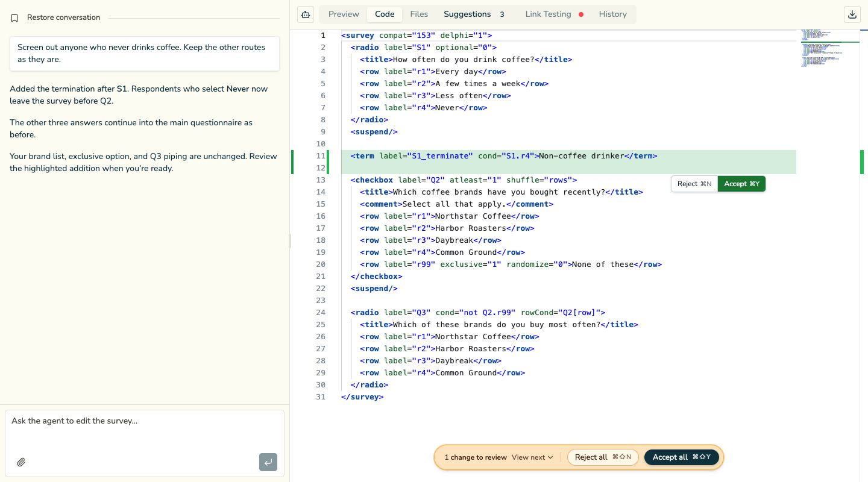Click the Harbor Roasters row in Q3
Screen dimensions: 868x482
tap(447, 349)
